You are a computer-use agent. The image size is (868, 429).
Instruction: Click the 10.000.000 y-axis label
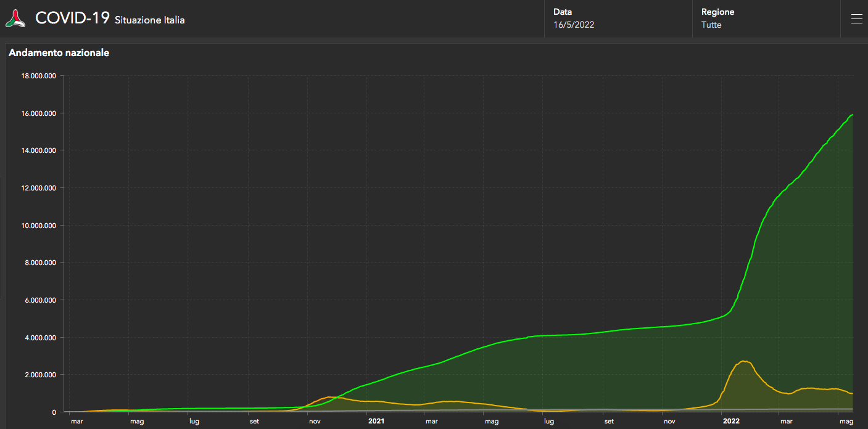pos(39,226)
